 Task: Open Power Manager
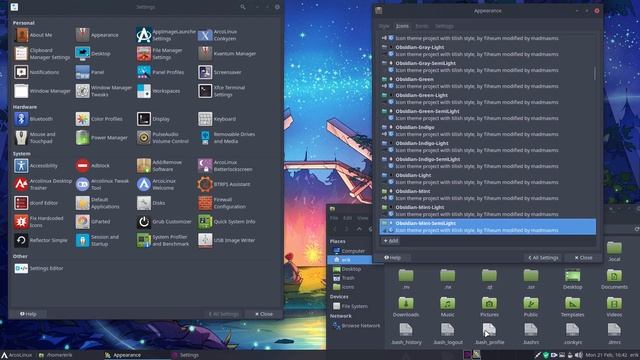[102, 138]
